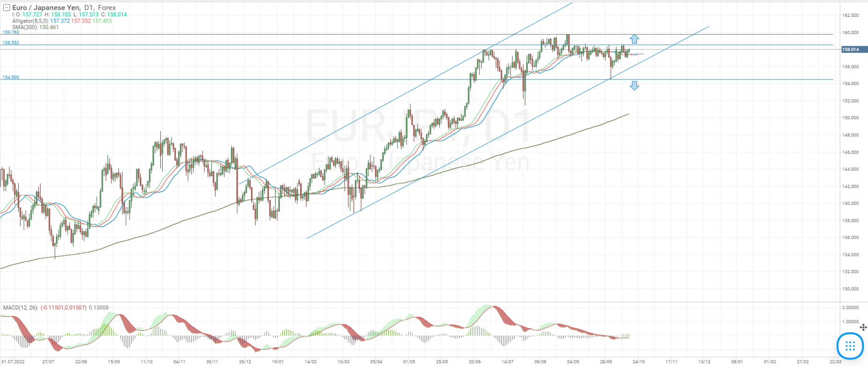
Task: Click the 19/01 date axis label
Action: 278,362
